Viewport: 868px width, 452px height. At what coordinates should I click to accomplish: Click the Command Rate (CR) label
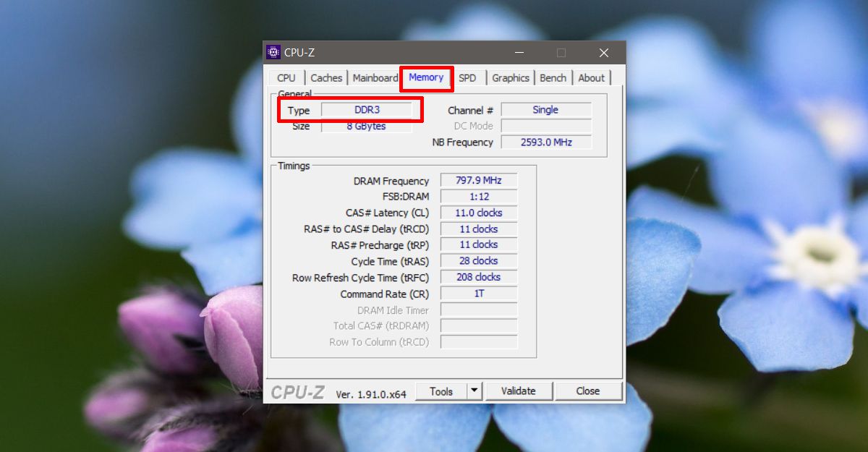point(385,294)
